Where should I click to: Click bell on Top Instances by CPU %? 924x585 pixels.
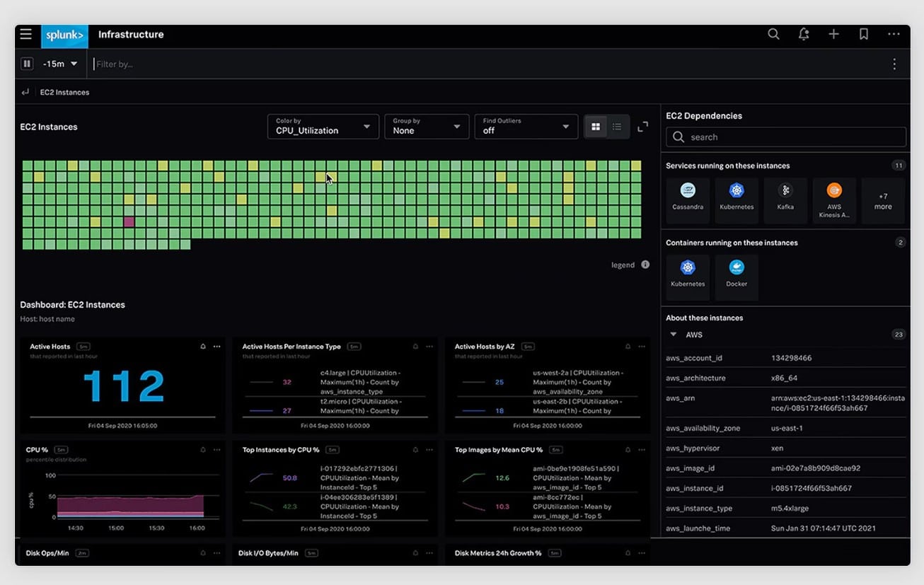tap(415, 450)
